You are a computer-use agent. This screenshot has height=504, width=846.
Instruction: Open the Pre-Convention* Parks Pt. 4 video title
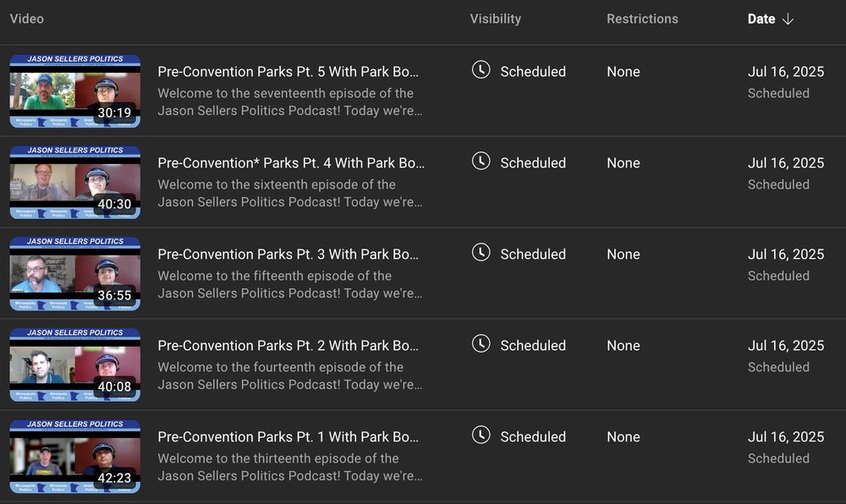coord(291,163)
